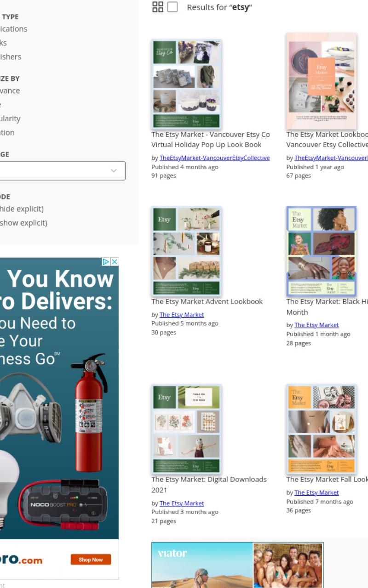Filter results by Publishers
Image resolution: width=368 pixels, height=588 pixels.
coord(11,57)
